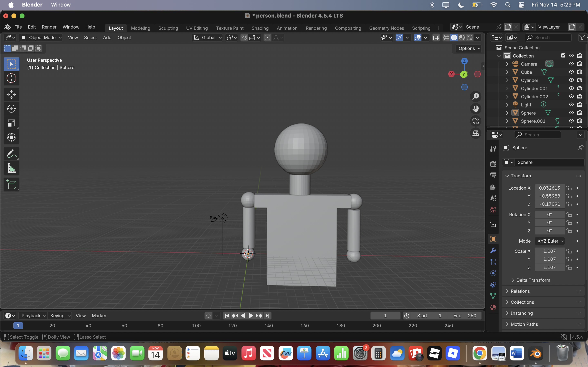This screenshot has width=588, height=367.
Task: Uncheck the Collection exclude checkbox
Action: click(x=563, y=56)
